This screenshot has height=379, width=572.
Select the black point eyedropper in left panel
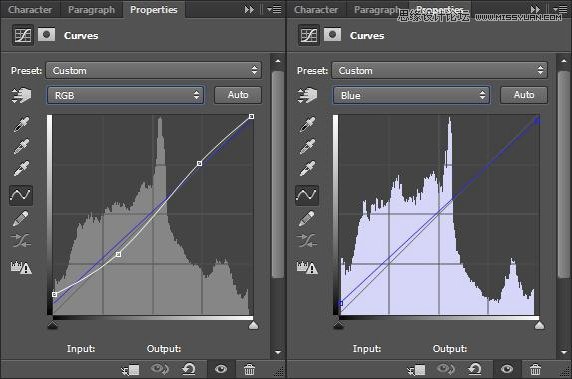(21, 124)
